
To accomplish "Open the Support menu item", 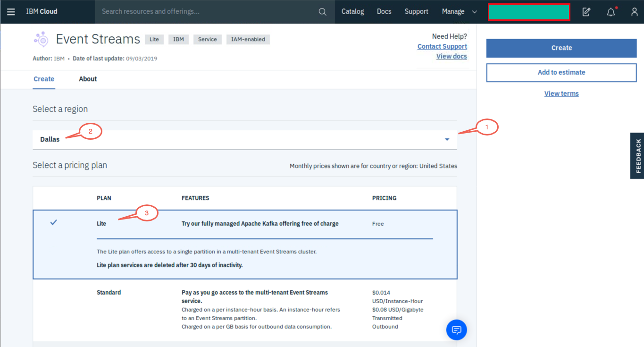I will tap(416, 12).
